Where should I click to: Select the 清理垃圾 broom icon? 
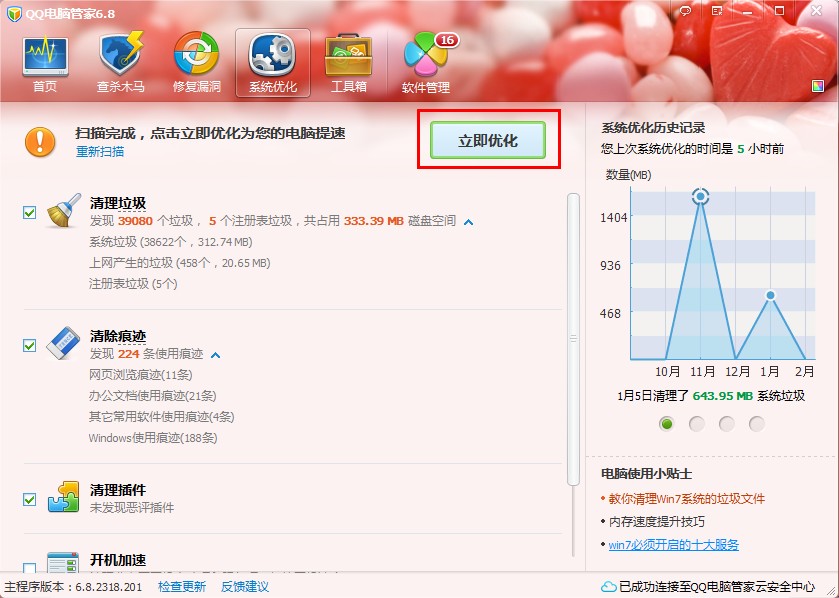coord(61,210)
